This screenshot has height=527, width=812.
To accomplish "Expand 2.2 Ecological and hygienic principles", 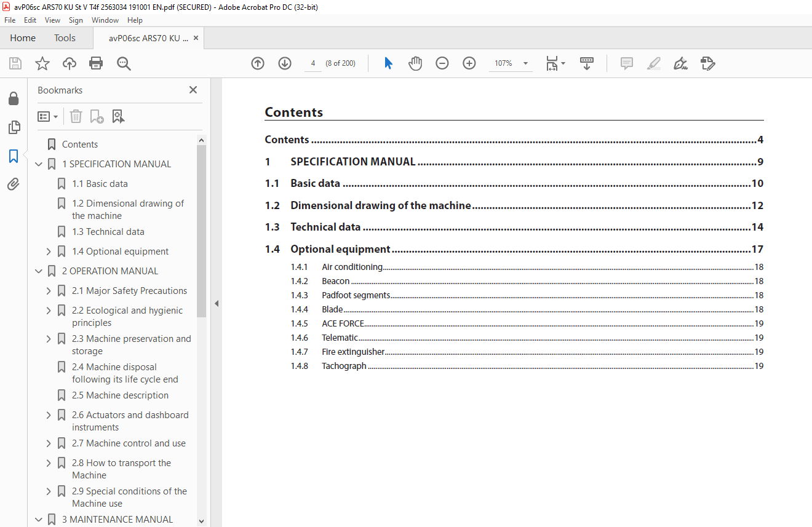I will click(49, 311).
